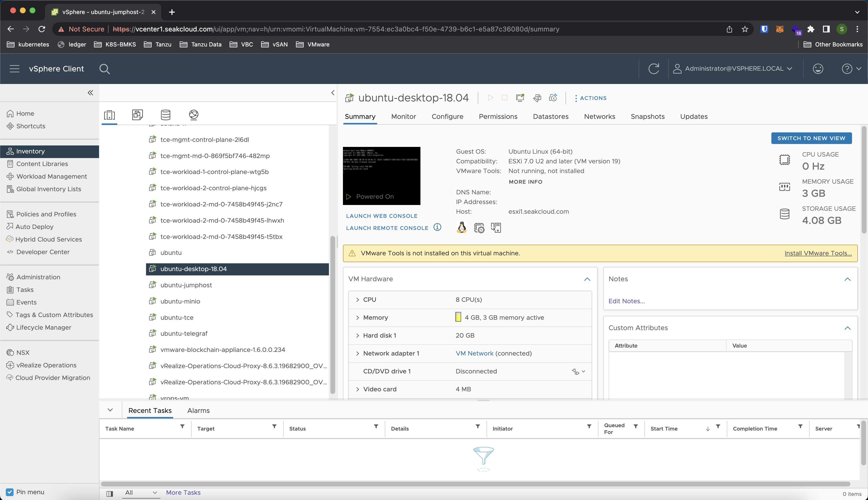Collapse the Notes card
The image size is (868, 500).
coord(847,279)
